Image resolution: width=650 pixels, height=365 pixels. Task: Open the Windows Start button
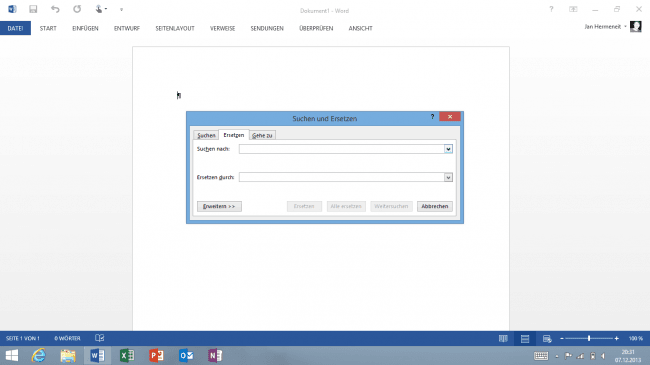click(12, 355)
